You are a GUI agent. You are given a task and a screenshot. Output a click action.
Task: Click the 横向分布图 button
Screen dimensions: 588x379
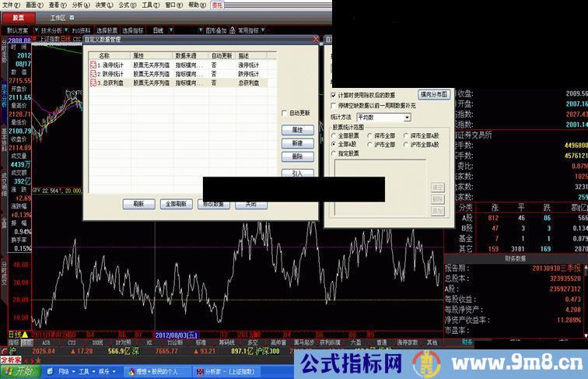click(x=434, y=94)
